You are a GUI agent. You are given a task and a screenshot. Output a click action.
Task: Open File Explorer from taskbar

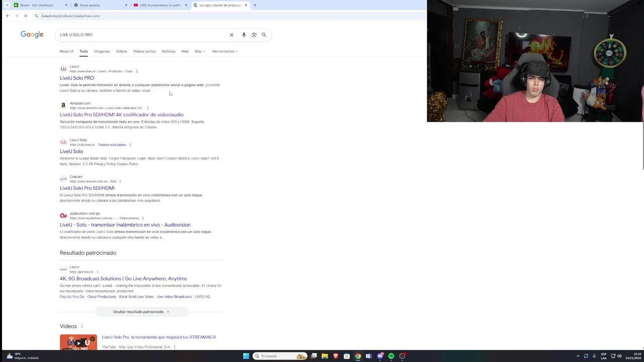click(325, 356)
